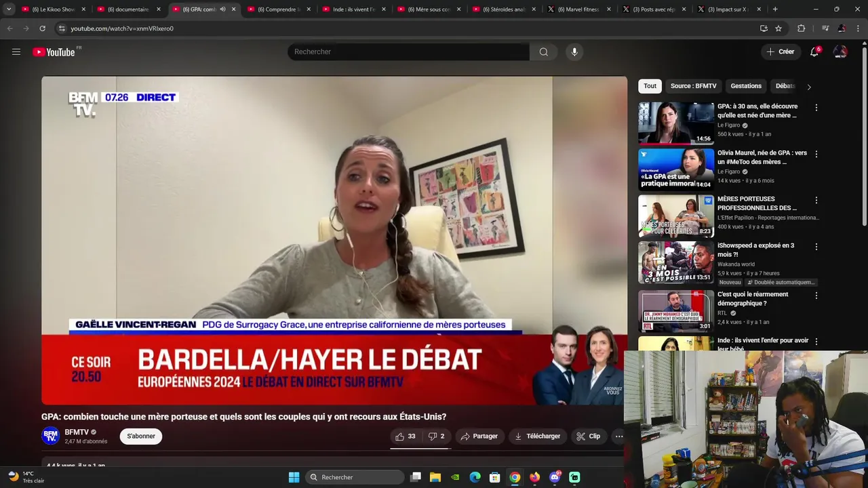Click the address bar URL
This screenshot has width=868, height=488.
(x=122, y=28)
